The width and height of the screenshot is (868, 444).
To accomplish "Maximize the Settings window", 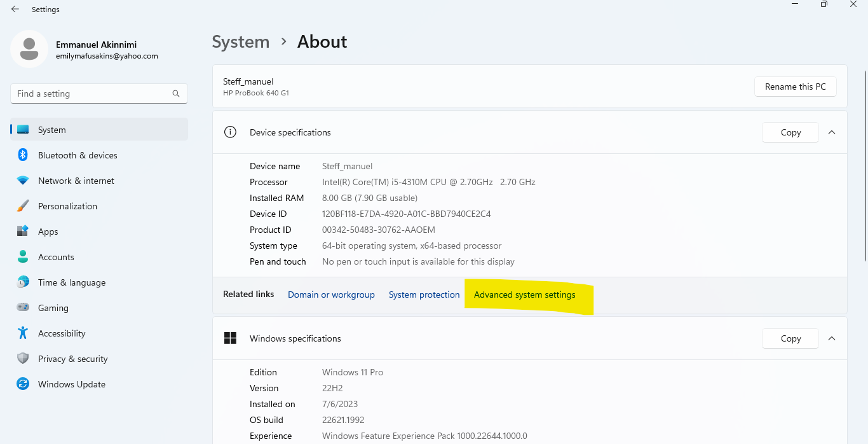I will [824, 4].
